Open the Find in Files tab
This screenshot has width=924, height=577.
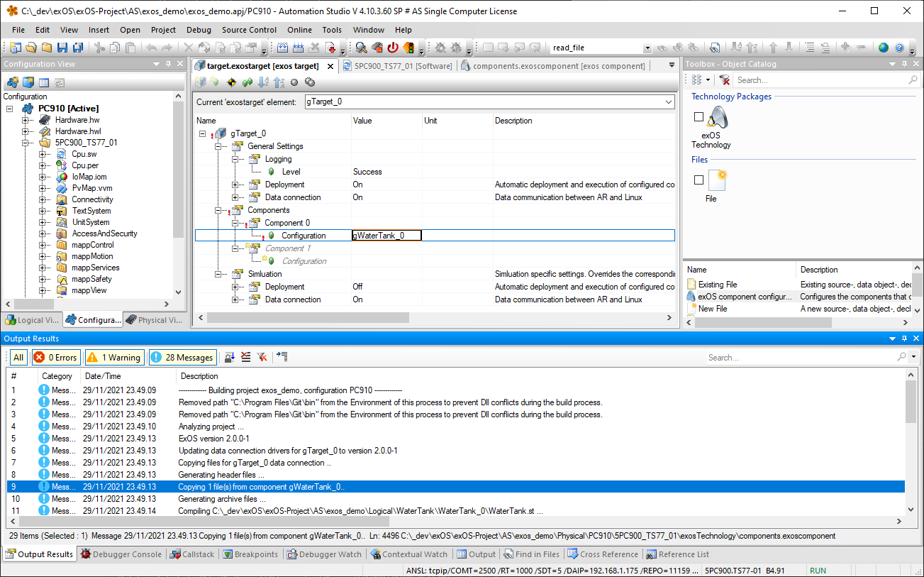click(x=532, y=554)
